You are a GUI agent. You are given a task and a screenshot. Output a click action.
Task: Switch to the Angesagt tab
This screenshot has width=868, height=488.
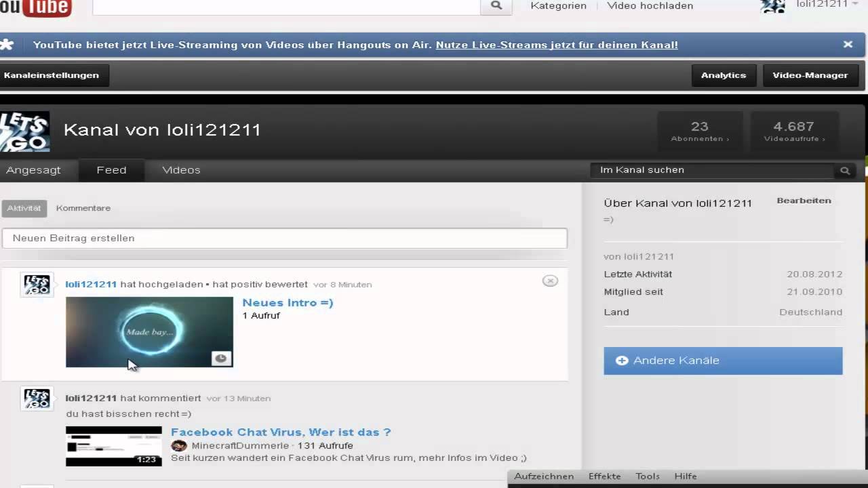click(x=33, y=170)
